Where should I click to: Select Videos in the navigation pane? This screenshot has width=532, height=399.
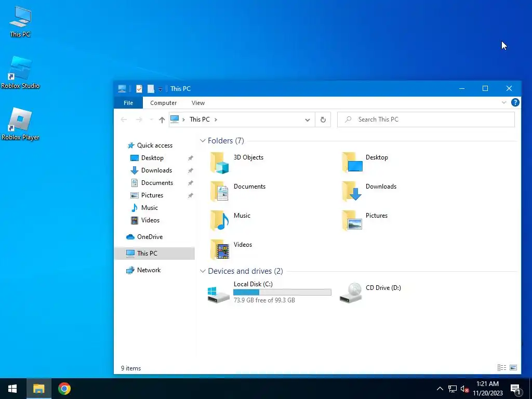pos(150,220)
